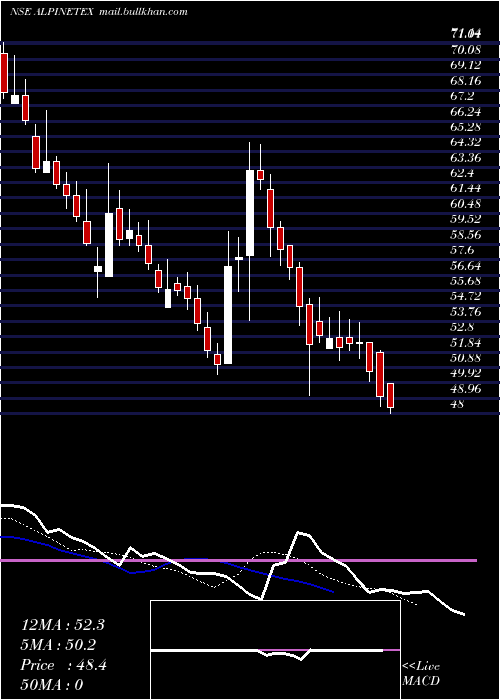Image resolution: width=500 pixels, height=700 pixels.
Task: Click the first red candle near 70.08
Action: coord(4,73)
